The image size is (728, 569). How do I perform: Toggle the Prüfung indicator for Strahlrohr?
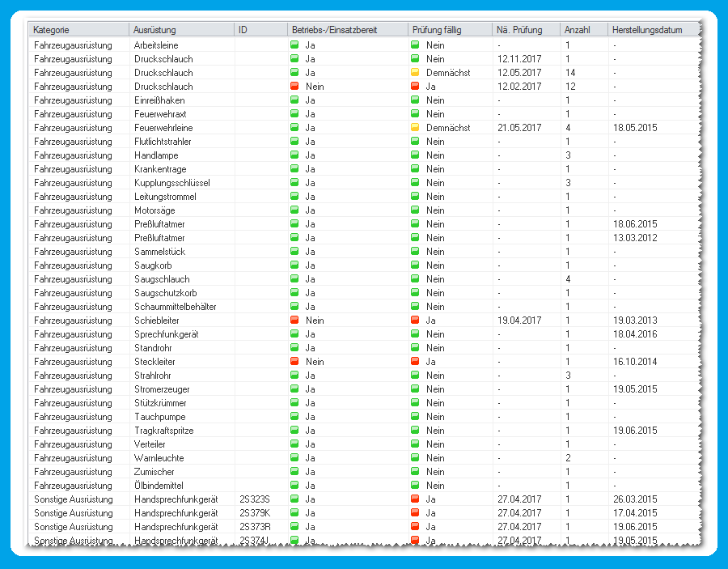click(x=417, y=376)
